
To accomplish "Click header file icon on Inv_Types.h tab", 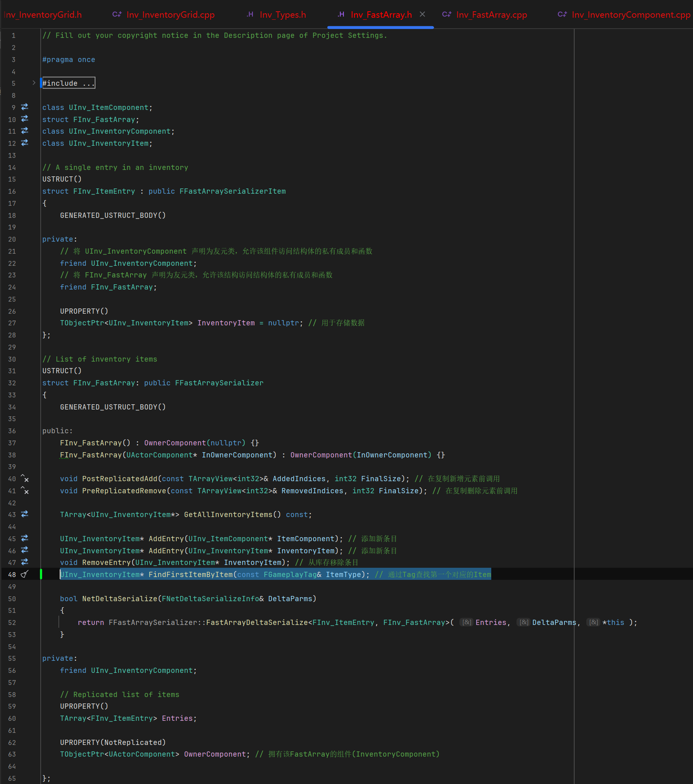I will pyautogui.click(x=250, y=14).
